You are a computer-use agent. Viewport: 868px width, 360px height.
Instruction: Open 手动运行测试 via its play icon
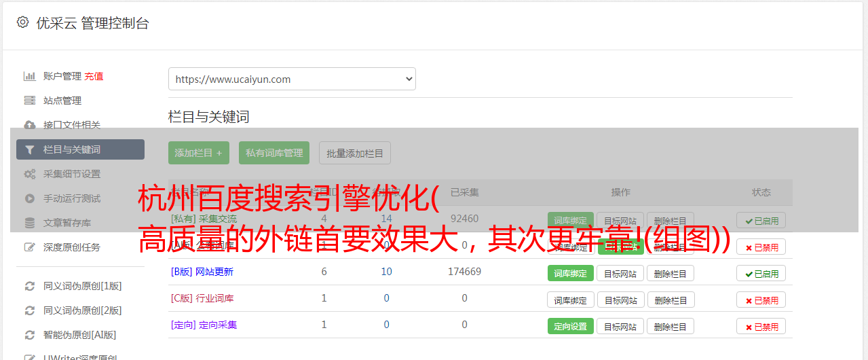click(30, 198)
